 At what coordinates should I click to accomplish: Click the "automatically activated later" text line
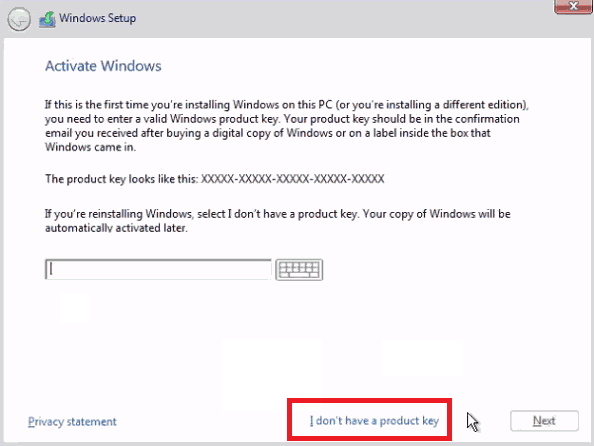[x=116, y=228]
